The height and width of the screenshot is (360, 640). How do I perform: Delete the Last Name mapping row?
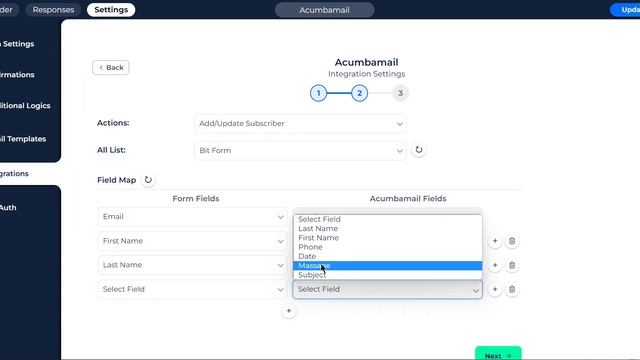512,265
